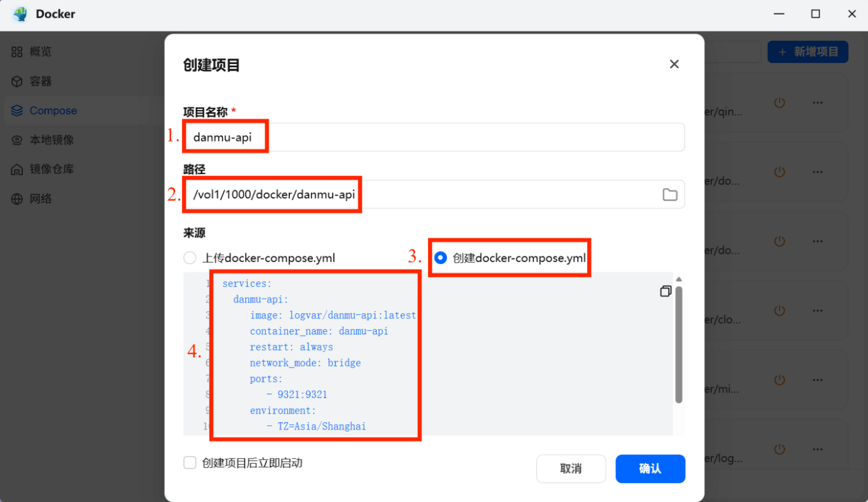The height and width of the screenshot is (502, 868).
Task: Click the power icon on the er/qin project
Action: click(x=779, y=103)
